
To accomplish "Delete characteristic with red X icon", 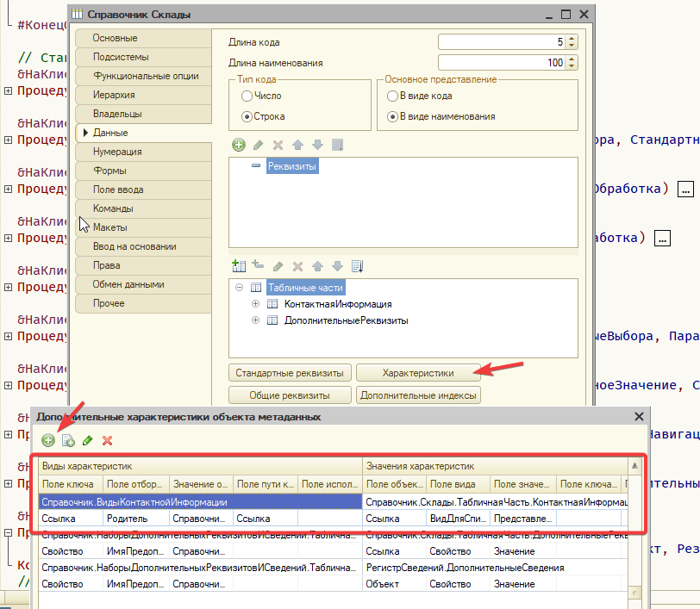I will [x=108, y=440].
